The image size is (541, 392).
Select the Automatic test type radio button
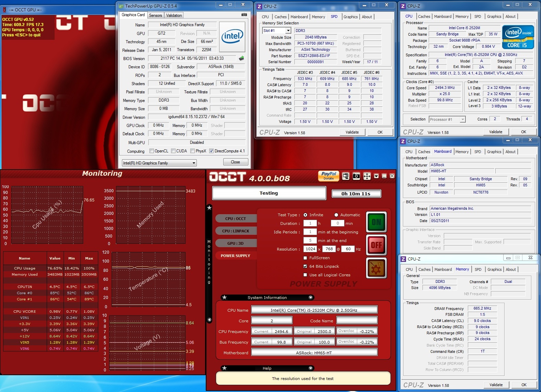point(336,215)
